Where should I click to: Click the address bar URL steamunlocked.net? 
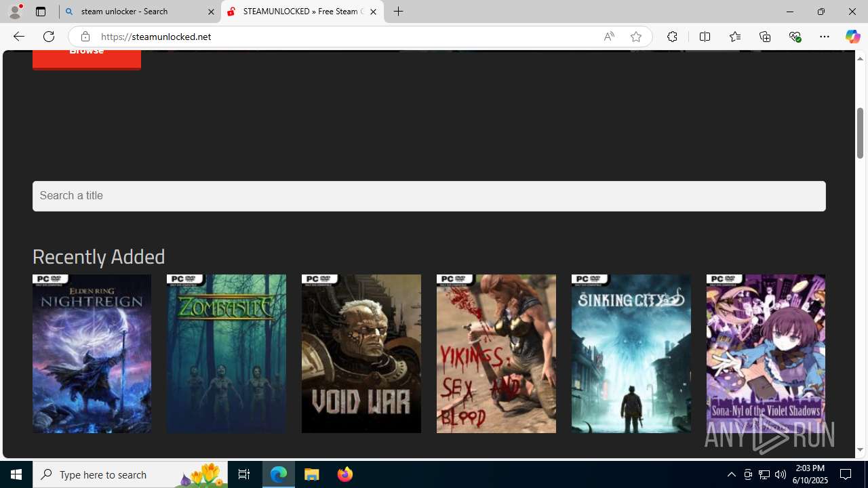(156, 37)
